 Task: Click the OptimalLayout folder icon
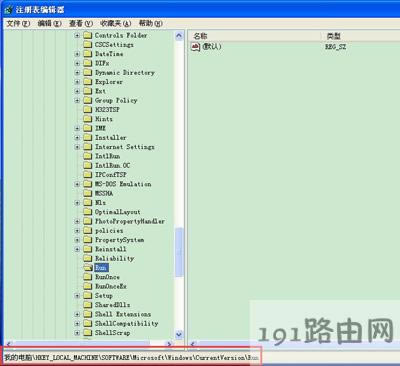(x=88, y=212)
